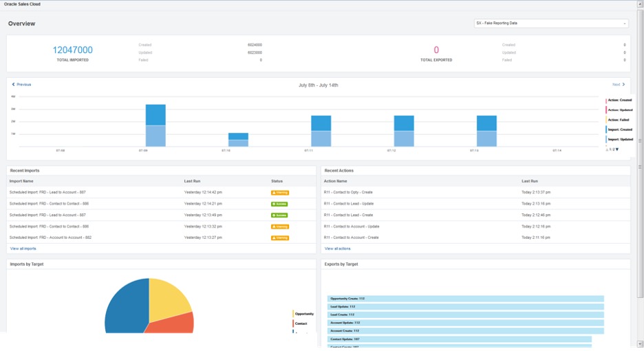Click Warning badge for 12:13:27 pm import
Image resolution: width=644 pixels, height=351 pixels.
tap(280, 238)
